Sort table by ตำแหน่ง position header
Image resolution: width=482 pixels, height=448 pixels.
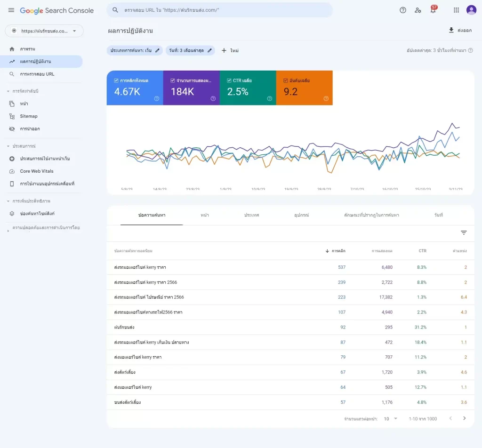tap(459, 251)
